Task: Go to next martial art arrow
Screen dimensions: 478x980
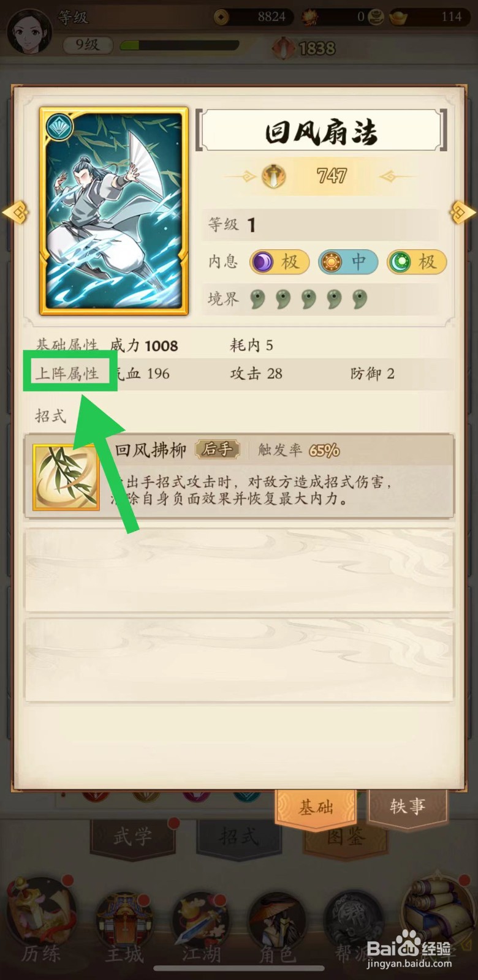Action: [463, 213]
